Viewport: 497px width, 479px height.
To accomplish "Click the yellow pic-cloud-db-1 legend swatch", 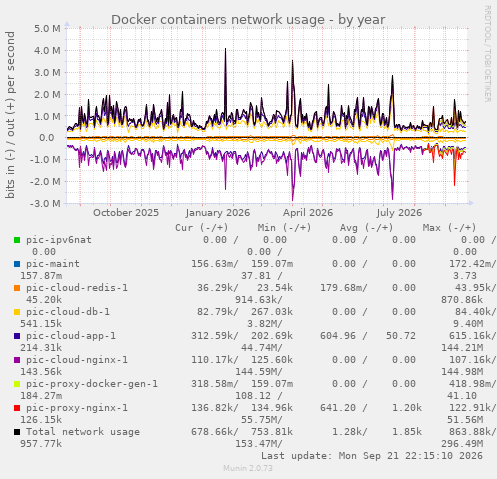I will (x=17, y=312).
